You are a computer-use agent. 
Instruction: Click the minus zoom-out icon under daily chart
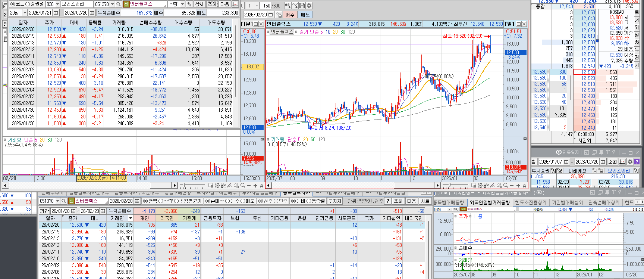click(x=512, y=186)
